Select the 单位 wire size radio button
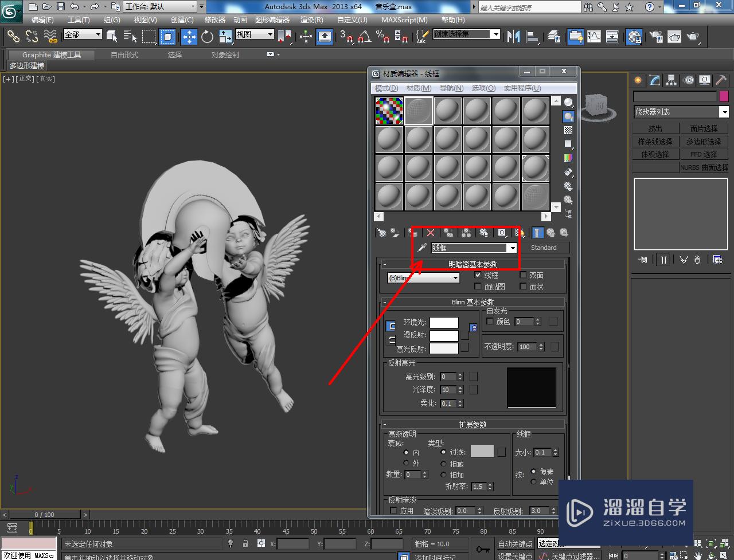Screen dimensions: 734x560 click(x=533, y=481)
